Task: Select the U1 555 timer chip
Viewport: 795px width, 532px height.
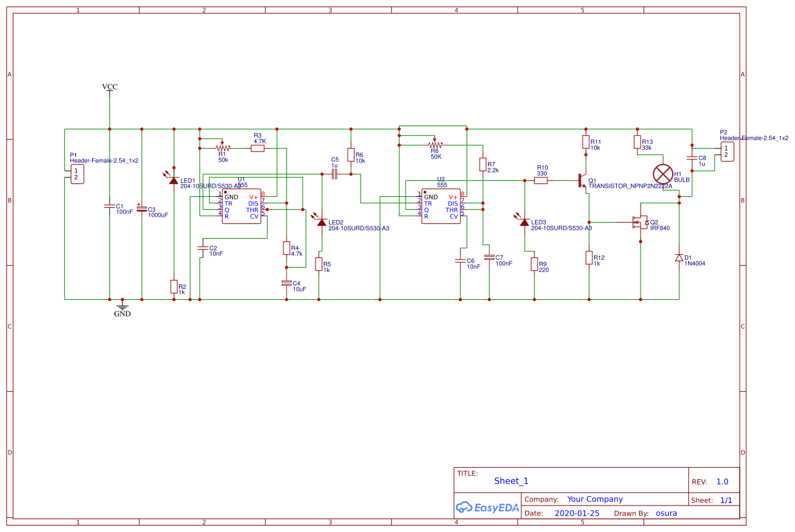Action: tap(241, 206)
